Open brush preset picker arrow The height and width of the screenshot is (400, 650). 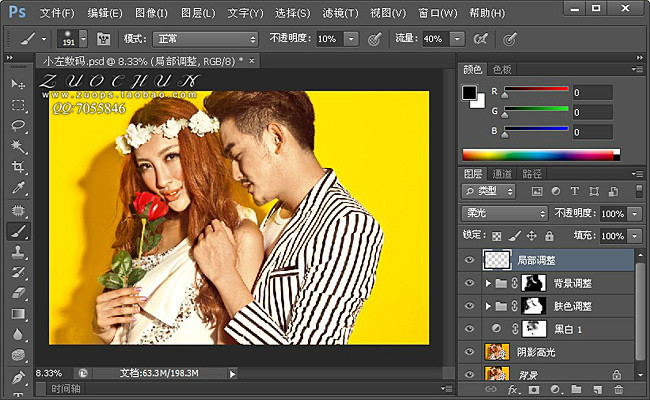tap(83, 39)
